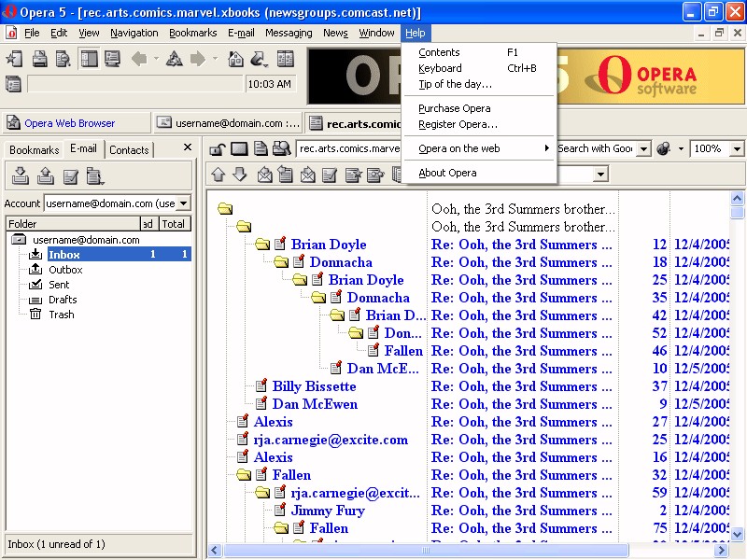
Task: Collapse the thread folder beside Don...
Action: click(356, 333)
